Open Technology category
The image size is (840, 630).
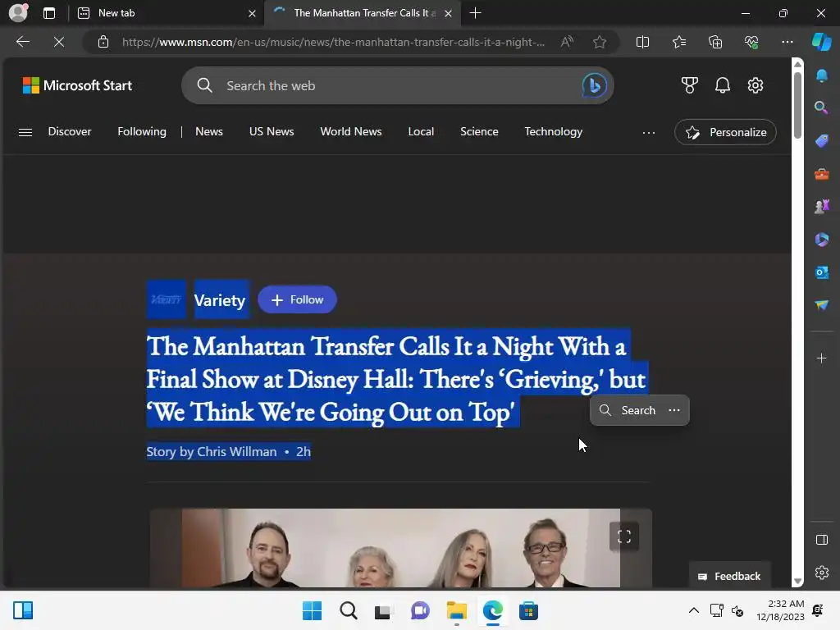pyautogui.click(x=554, y=132)
